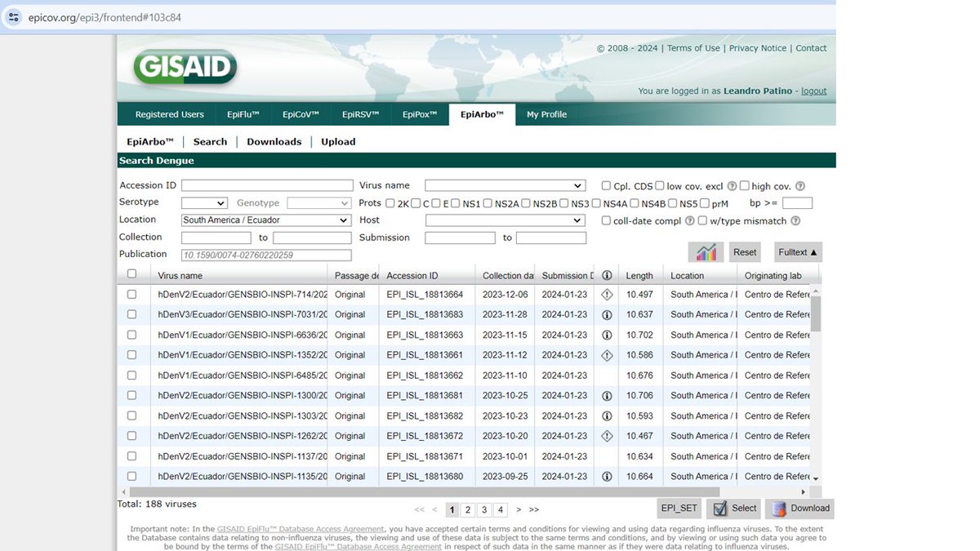Open the EpiFlu tab
This screenshot has height=551, width=980.
click(x=243, y=114)
